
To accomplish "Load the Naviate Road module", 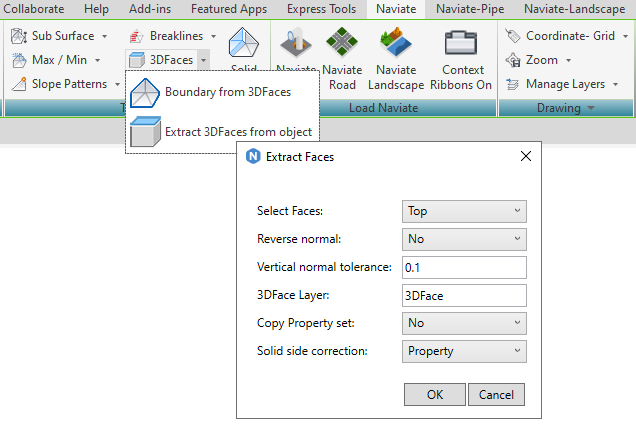I will click(342, 59).
